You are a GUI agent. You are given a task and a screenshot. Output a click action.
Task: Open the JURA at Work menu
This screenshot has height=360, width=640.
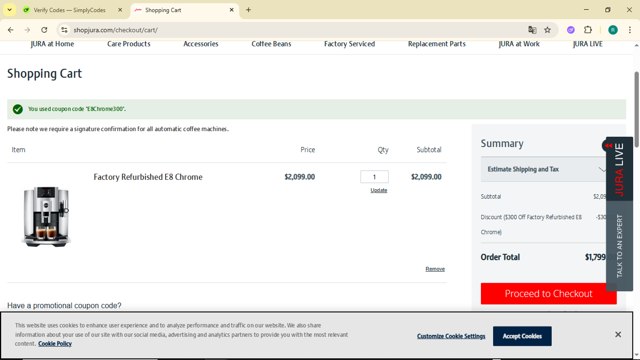click(519, 44)
